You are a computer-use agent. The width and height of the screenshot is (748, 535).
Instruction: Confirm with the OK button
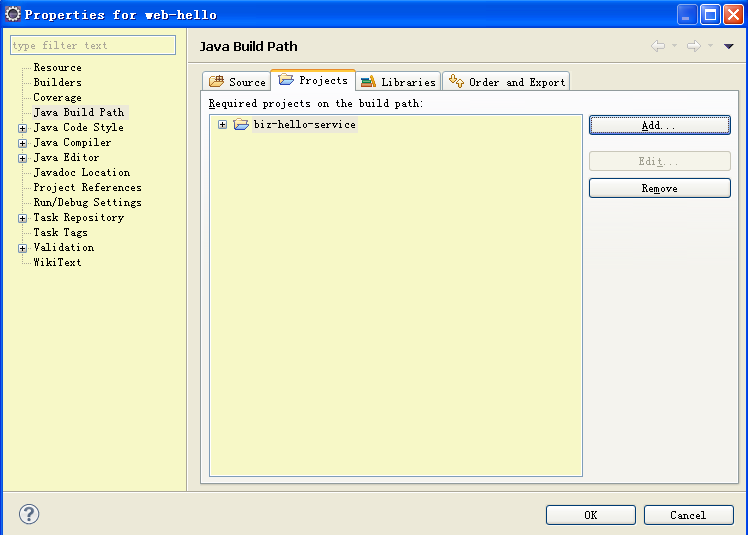(590, 515)
